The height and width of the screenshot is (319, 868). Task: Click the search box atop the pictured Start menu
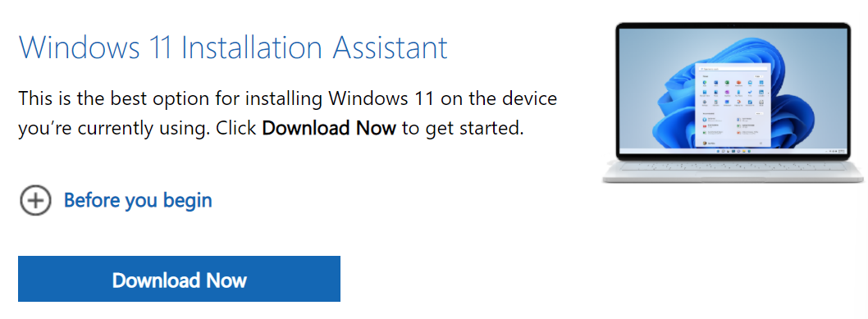(733, 69)
